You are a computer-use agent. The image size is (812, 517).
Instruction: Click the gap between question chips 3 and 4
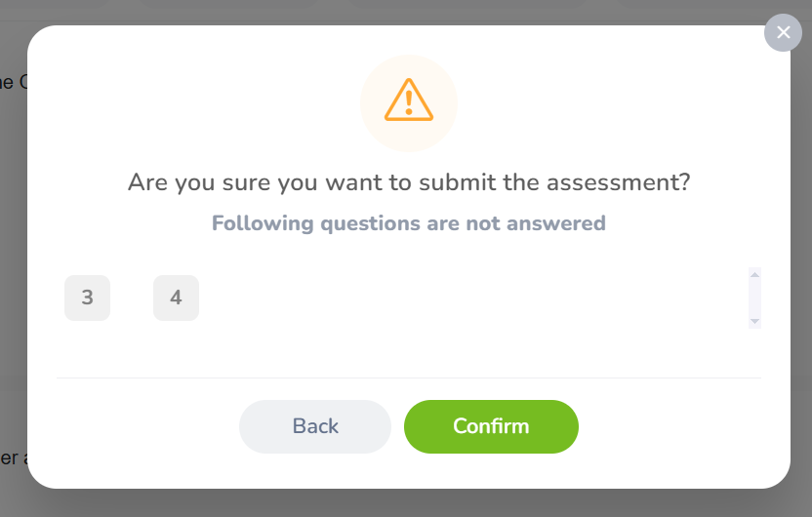[132, 298]
